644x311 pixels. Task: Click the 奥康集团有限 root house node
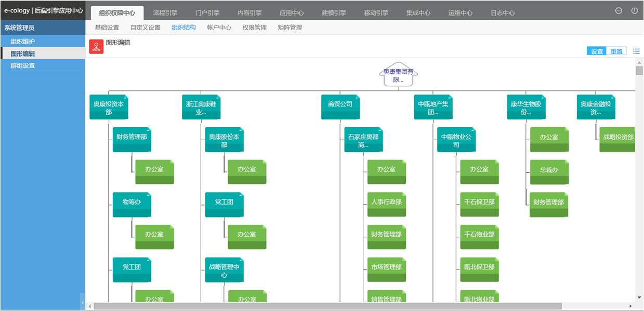coord(399,76)
